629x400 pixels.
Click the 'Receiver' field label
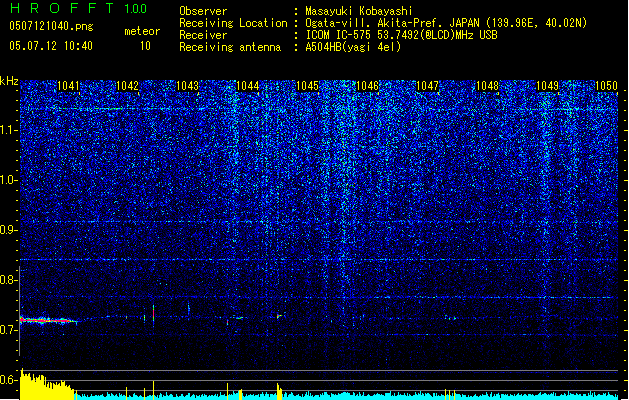[x=203, y=35]
